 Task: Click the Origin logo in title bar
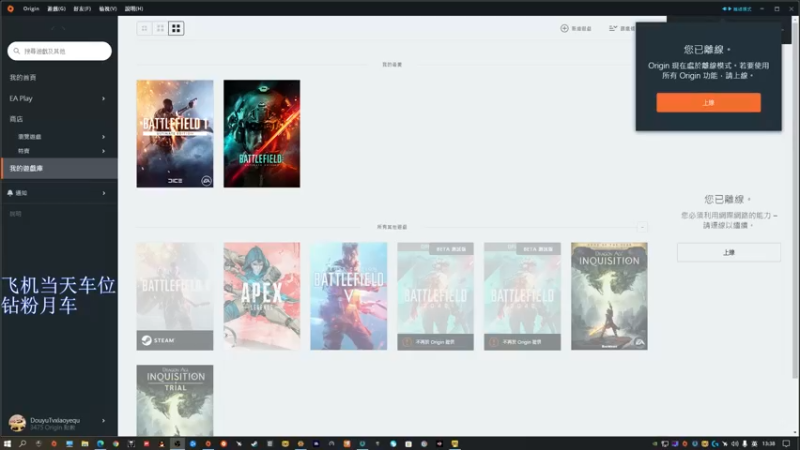pos(10,9)
